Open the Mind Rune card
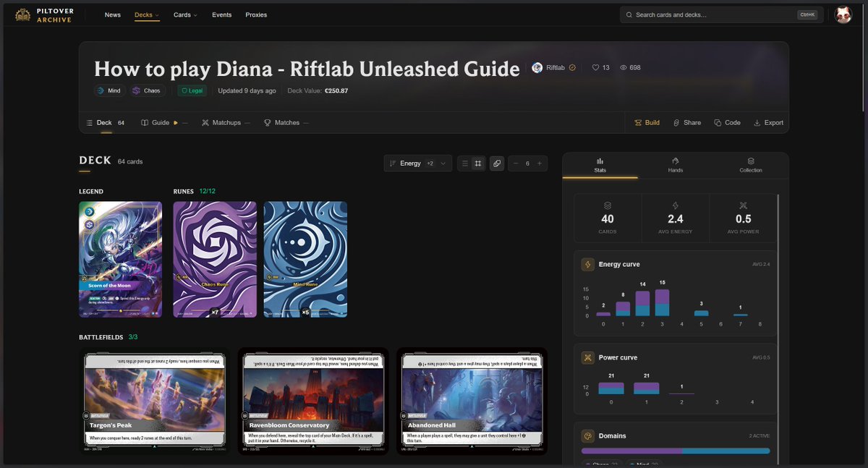 pos(305,259)
